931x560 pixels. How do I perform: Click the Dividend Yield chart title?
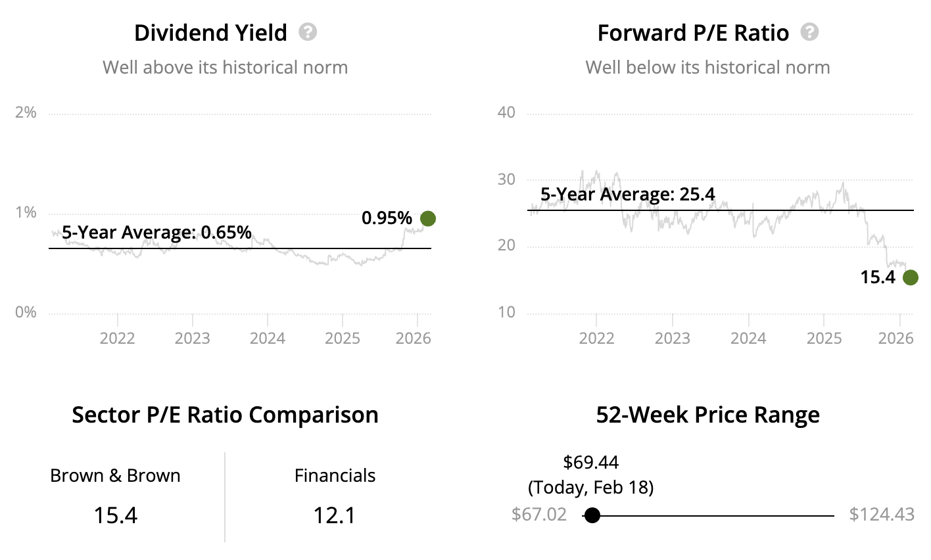(x=210, y=33)
